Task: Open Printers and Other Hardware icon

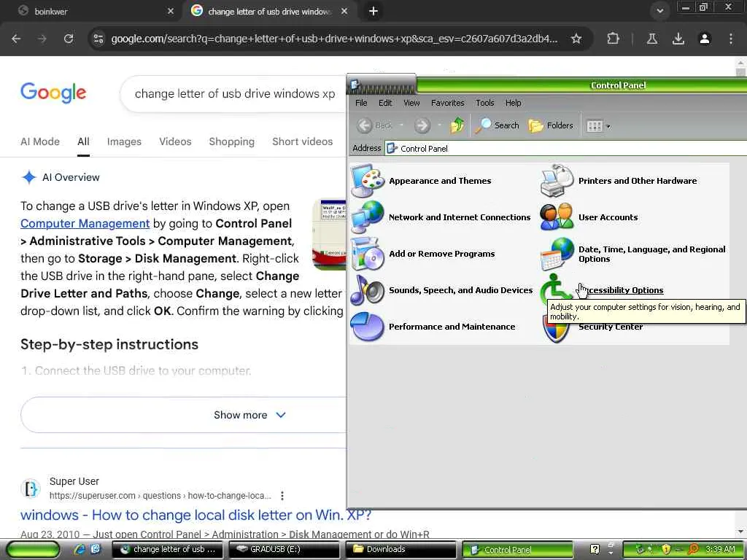Action: pyautogui.click(x=557, y=181)
